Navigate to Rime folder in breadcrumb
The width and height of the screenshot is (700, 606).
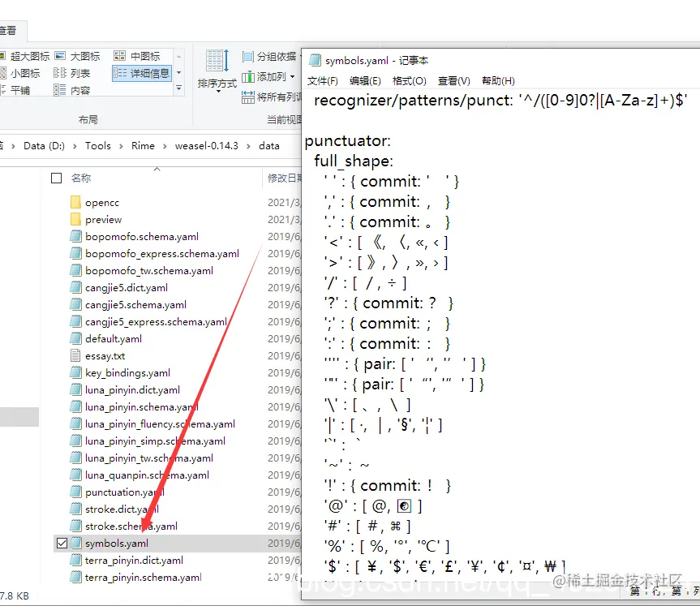[x=143, y=146]
